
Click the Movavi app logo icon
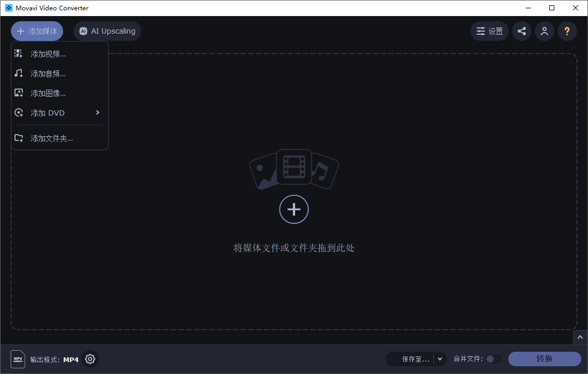point(9,8)
